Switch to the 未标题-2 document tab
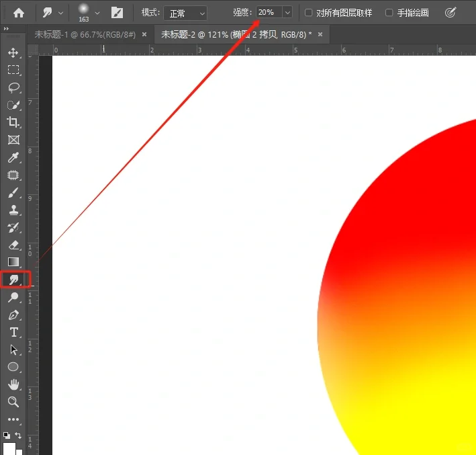This screenshot has height=455, width=476. (x=235, y=34)
